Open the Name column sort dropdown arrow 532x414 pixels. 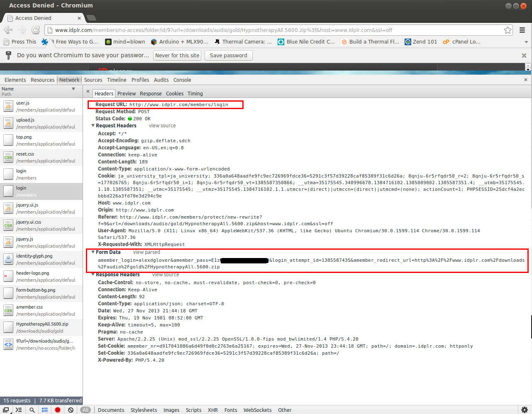(x=73, y=89)
